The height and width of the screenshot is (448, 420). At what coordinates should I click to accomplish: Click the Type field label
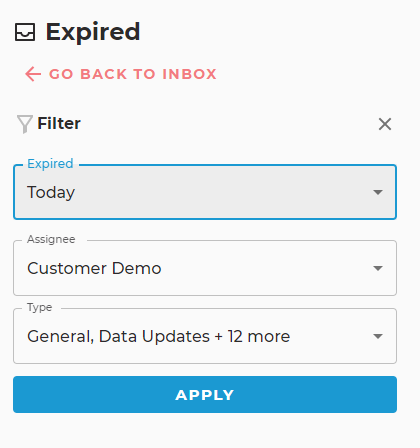click(40, 307)
